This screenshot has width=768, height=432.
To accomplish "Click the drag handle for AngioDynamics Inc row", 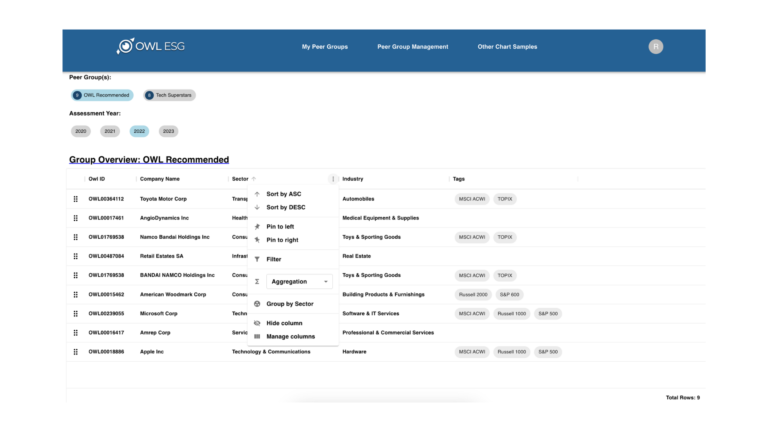I will [75, 218].
